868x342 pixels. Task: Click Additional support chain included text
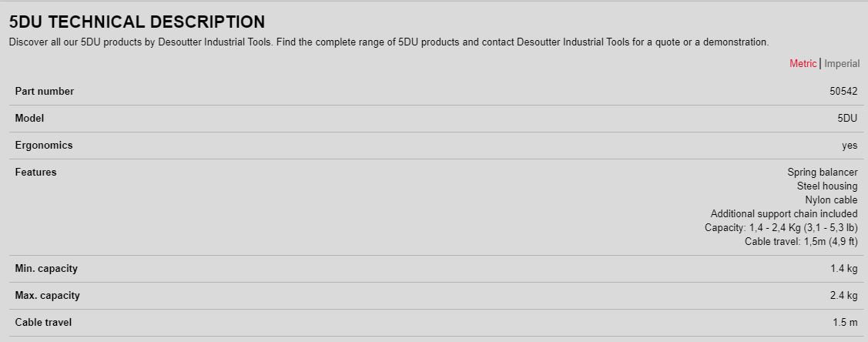[784, 213]
